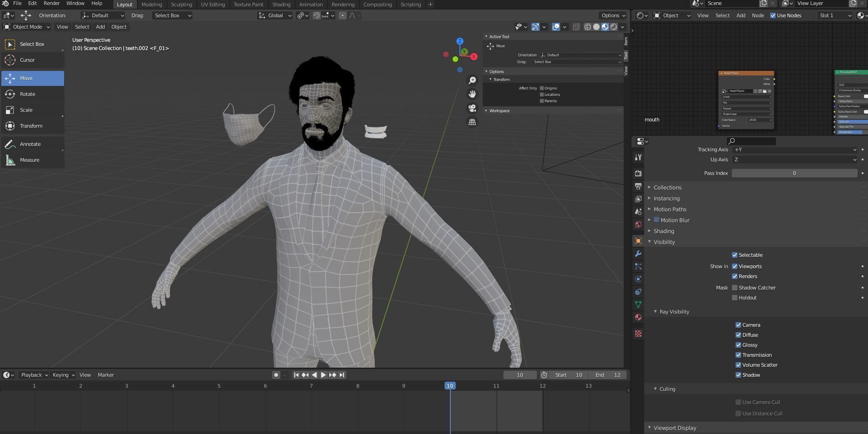Open the Up Axis dropdown
Screen dimensions: 868x434
[794, 160]
